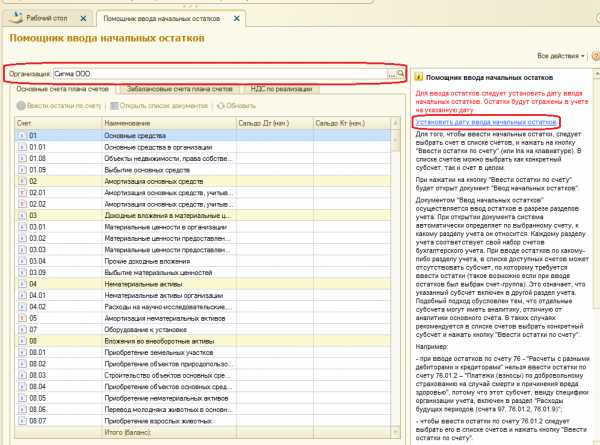Image resolution: width=600 pixels, height=445 pixels.
Task: Switch to Забалансовые счета плана счетов tab
Action: click(x=178, y=89)
